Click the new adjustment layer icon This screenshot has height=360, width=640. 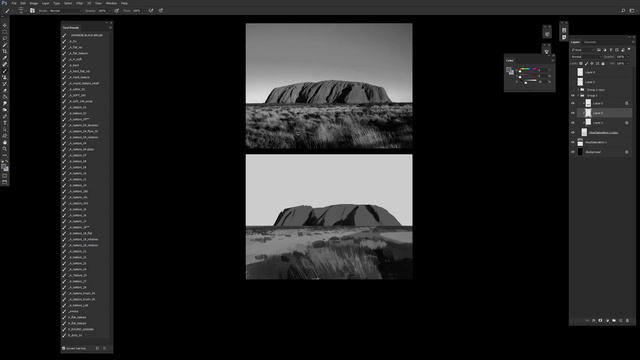coord(607,321)
